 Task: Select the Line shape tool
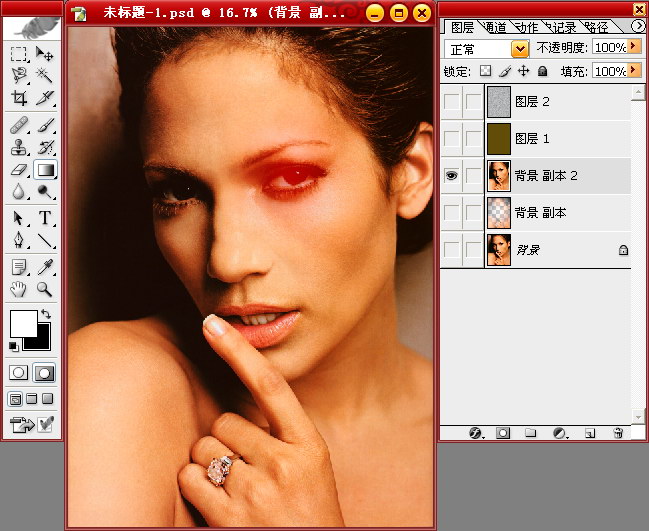[44, 240]
